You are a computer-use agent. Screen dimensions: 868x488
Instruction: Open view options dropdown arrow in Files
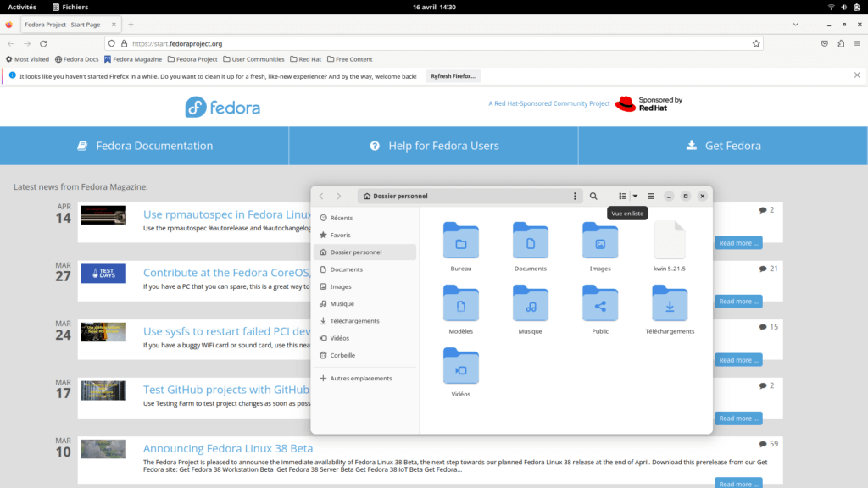click(x=635, y=196)
